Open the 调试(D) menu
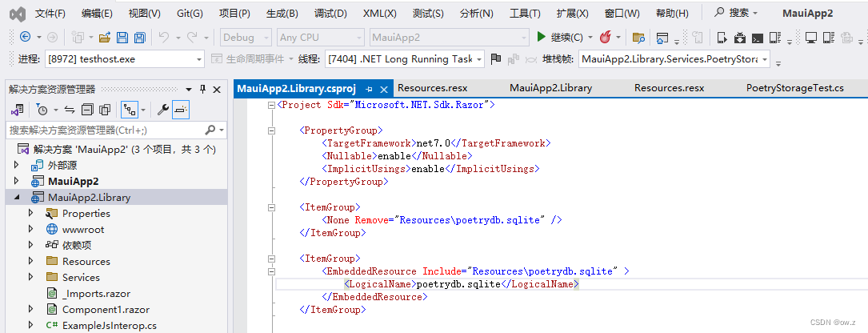 [x=330, y=14]
